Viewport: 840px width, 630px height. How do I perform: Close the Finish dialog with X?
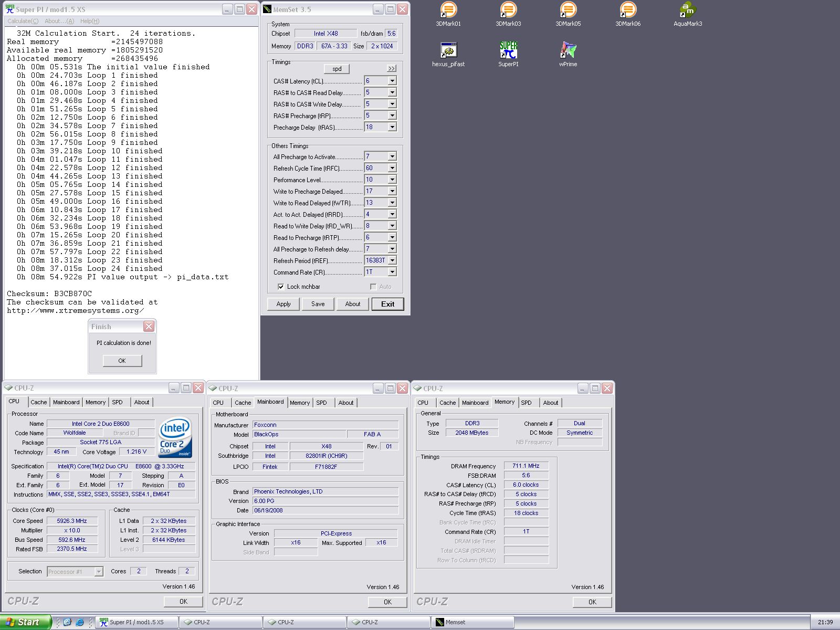coord(149,327)
